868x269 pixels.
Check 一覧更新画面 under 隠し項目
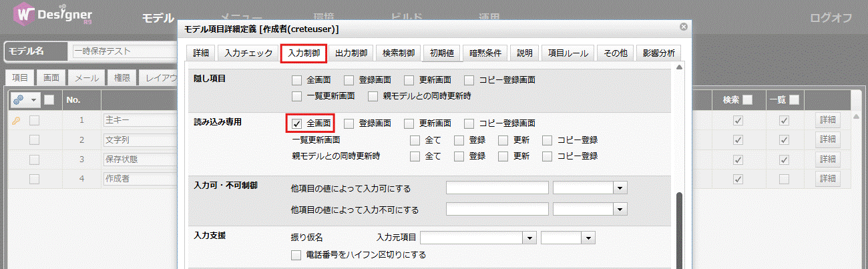pos(297,96)
